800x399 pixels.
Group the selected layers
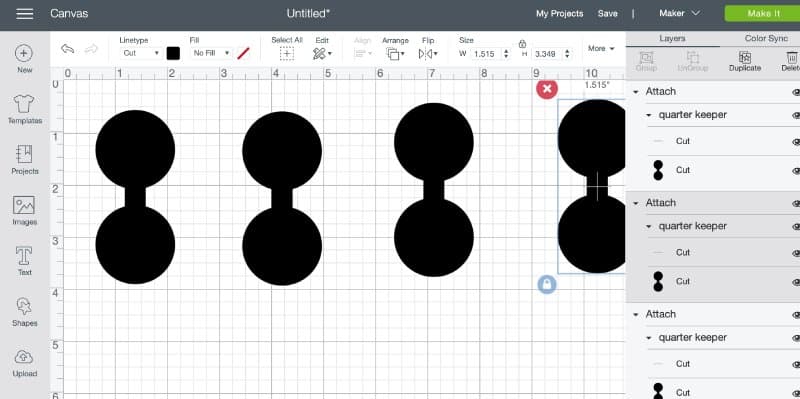(646, 61)
